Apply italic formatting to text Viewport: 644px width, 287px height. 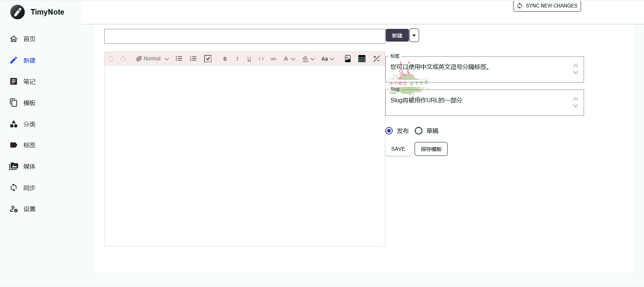(x=237, y=59)
